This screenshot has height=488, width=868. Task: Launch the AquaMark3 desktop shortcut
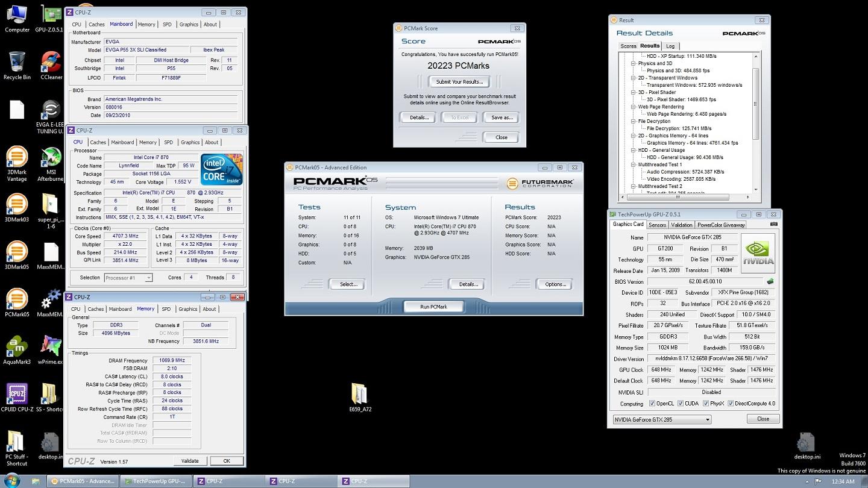coord(17,350)
